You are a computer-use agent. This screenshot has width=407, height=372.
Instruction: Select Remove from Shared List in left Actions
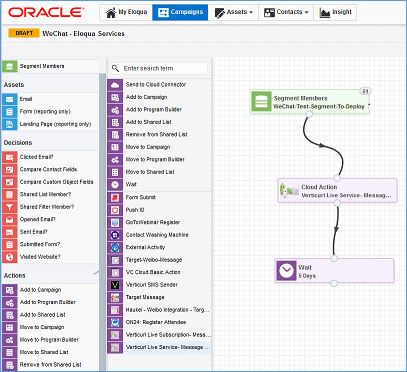pos(50,365)
